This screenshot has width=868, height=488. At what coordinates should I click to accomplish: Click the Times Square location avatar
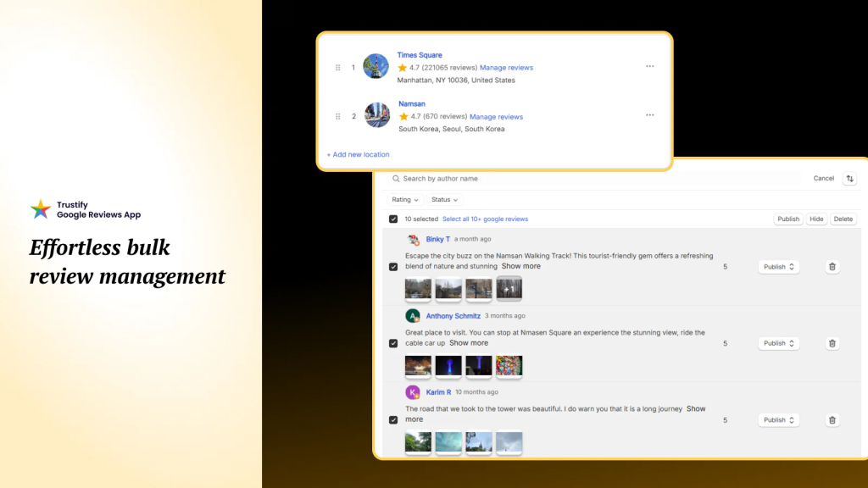376,66
